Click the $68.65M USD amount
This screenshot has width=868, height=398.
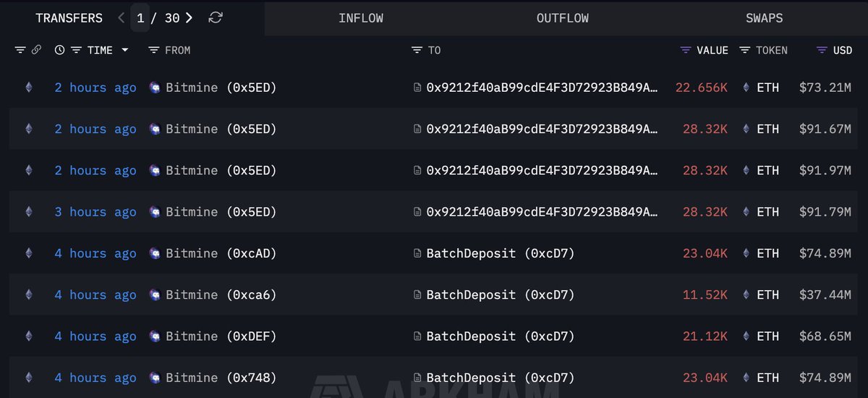point(825,336)
